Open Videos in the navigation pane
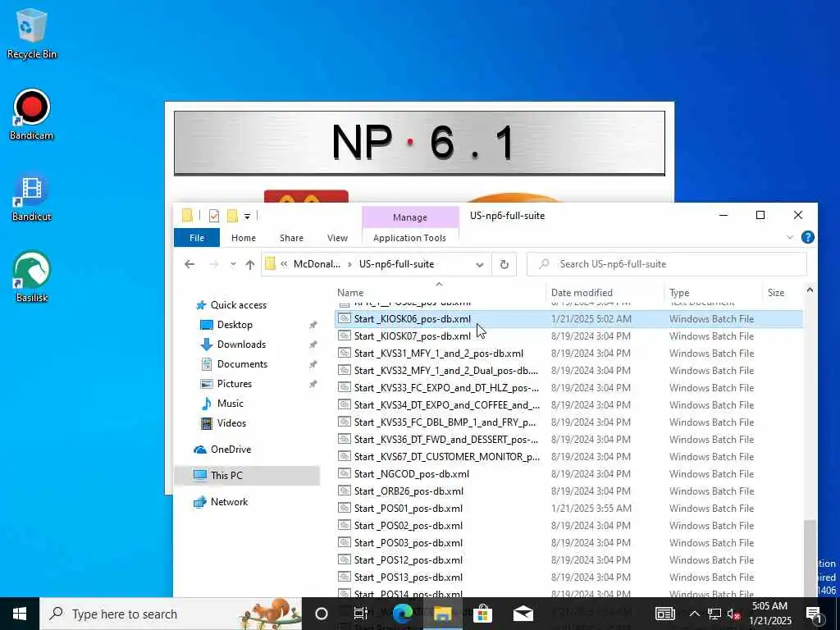 click(231, 423)
